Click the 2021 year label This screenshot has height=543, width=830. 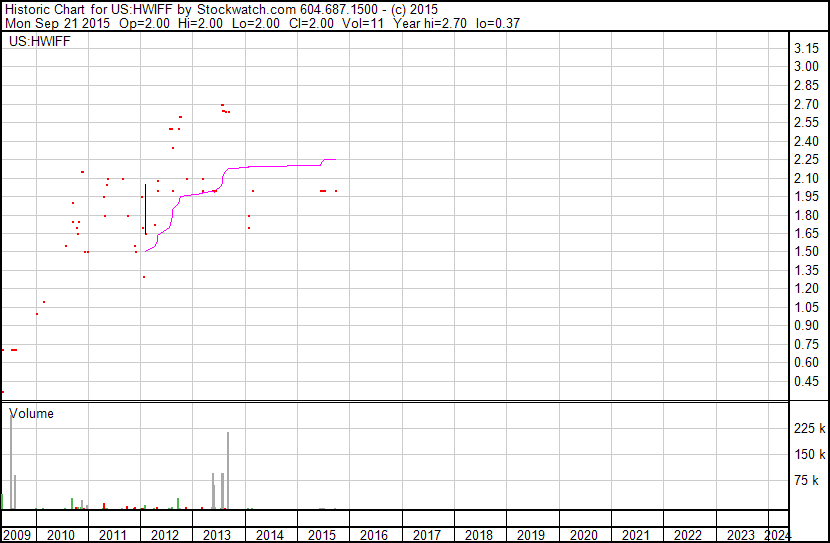635,535
